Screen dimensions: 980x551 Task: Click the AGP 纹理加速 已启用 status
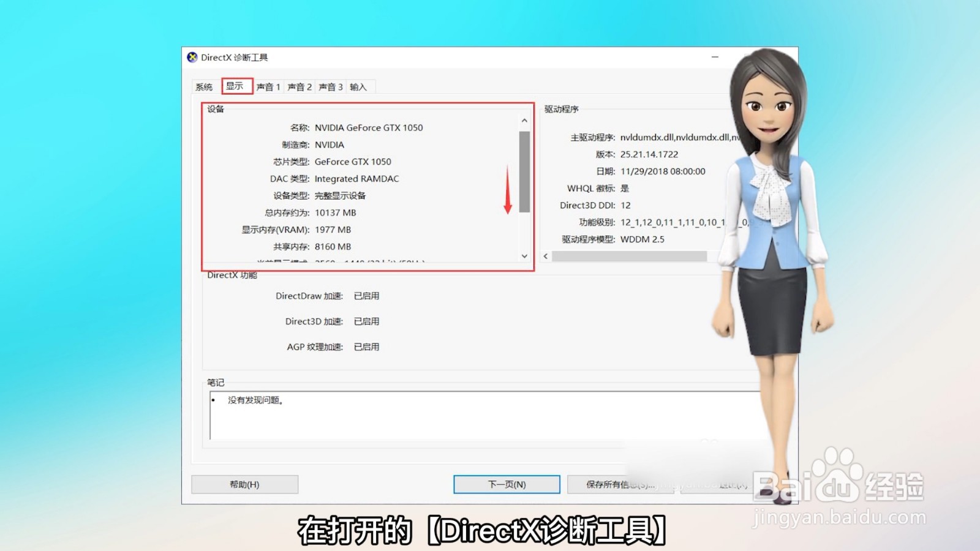(x=366, y=347)
